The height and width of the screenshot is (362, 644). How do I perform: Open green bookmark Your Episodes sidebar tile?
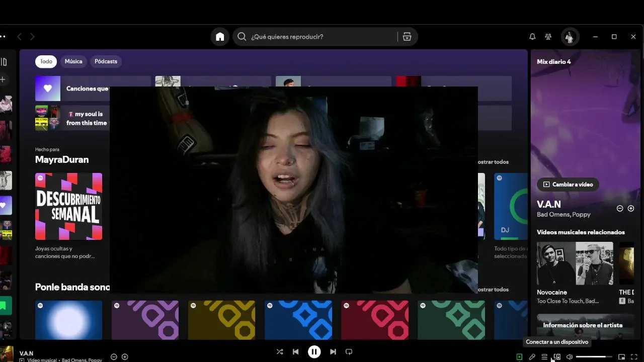[6, 305]
